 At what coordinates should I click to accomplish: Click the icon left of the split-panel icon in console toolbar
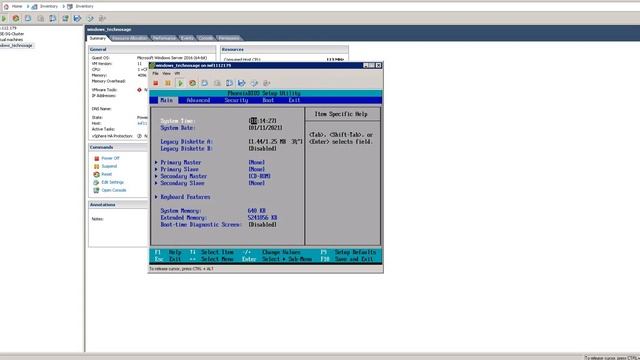point(217,83)
